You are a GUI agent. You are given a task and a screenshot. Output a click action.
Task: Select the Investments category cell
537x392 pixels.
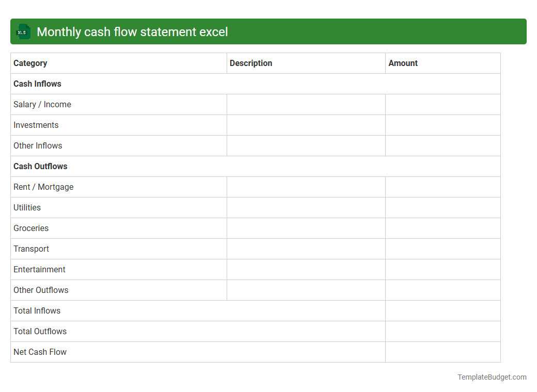36,125
